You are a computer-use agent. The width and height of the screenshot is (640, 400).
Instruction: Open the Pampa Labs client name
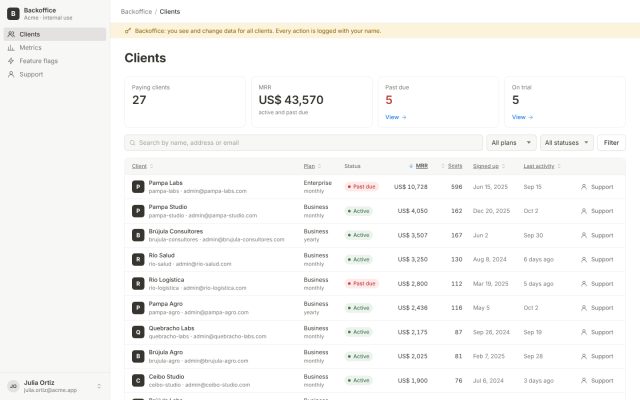pos(165,183)
